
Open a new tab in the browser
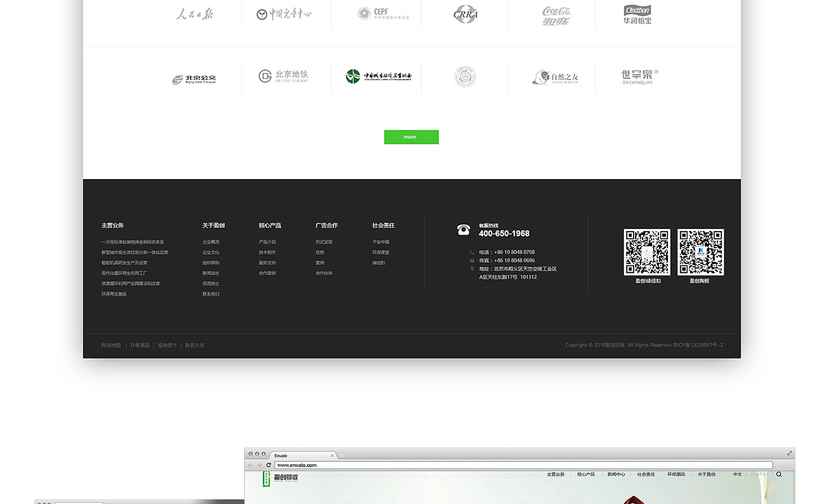coord(343,455)
